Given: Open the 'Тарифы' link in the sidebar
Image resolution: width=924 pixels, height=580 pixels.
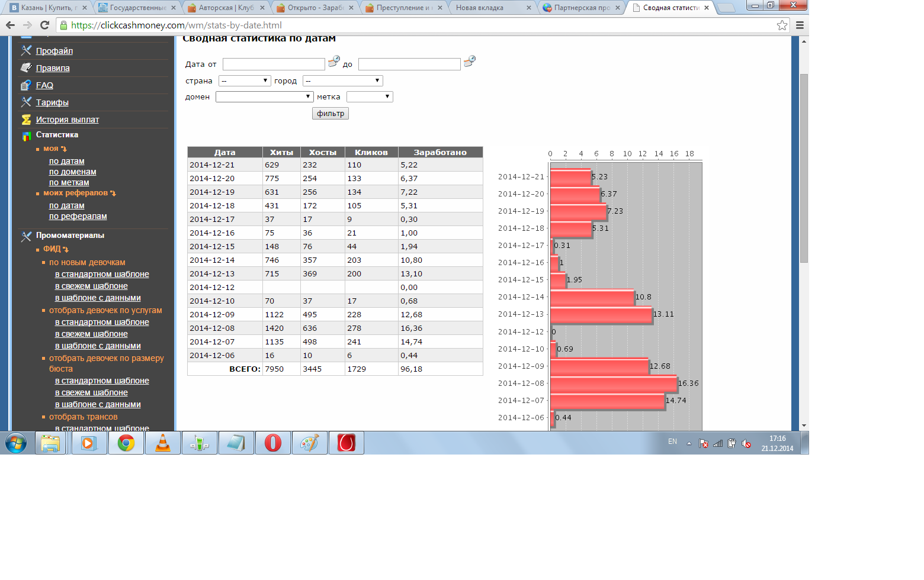Looking at the screenshot, I should coord(52,102).
